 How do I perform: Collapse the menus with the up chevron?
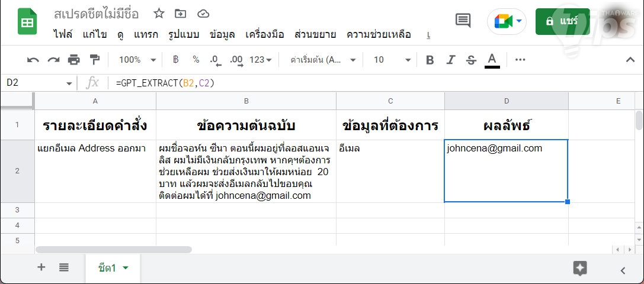click(630, 60)
